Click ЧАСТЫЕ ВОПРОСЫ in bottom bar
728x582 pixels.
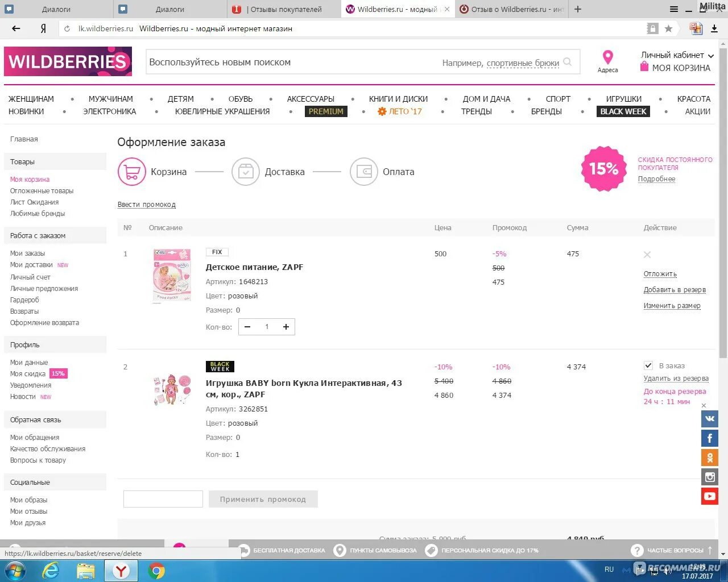tap(668, 550)
